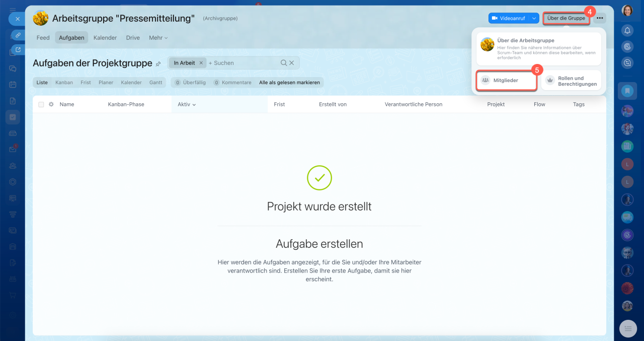Click the search magnifier icon
This screenshot has width=644, height=341.
[284, 63]
